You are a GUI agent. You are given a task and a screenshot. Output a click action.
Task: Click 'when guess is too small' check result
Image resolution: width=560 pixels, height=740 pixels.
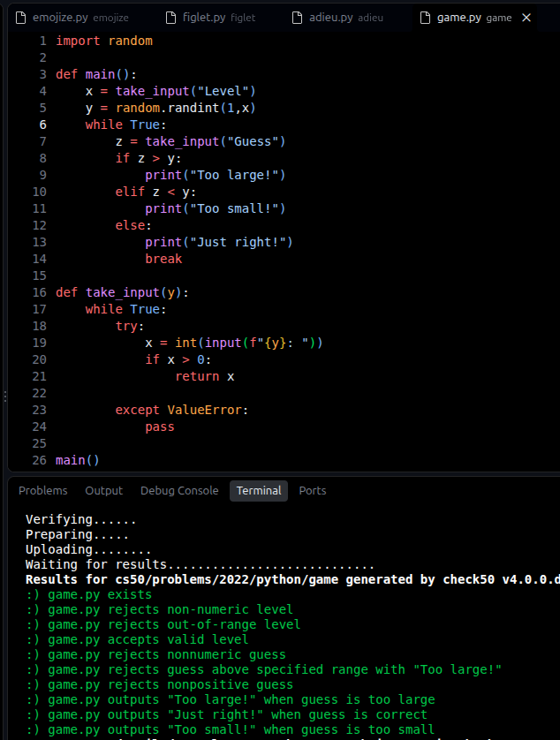point(230,730)
